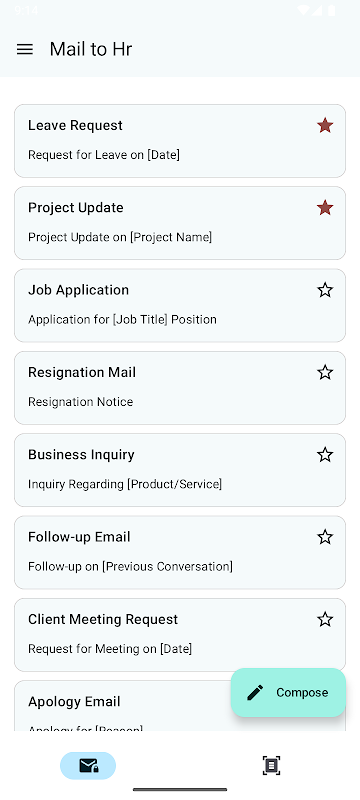Mark Resignation Mail as favorite
This screenshot has width=360, height=800.
325,372
